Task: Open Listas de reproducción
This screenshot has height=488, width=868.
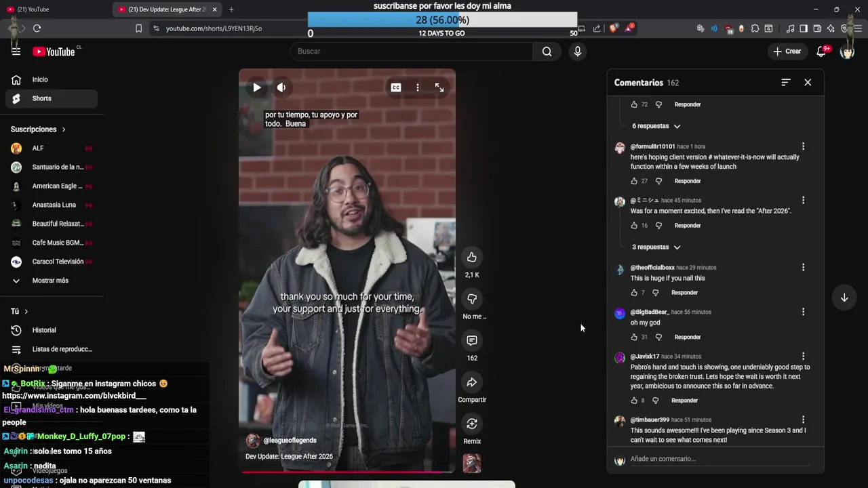Action: pos(52,349)
